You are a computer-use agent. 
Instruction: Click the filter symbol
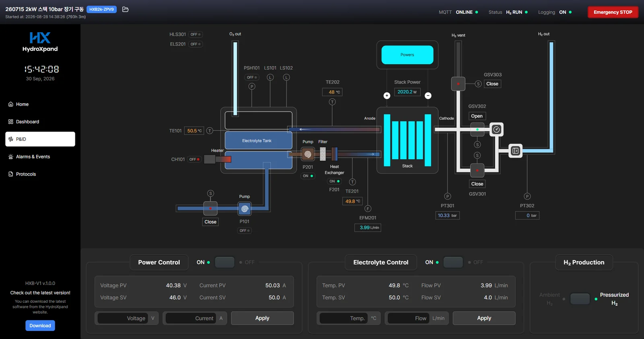tap(323, 154)
